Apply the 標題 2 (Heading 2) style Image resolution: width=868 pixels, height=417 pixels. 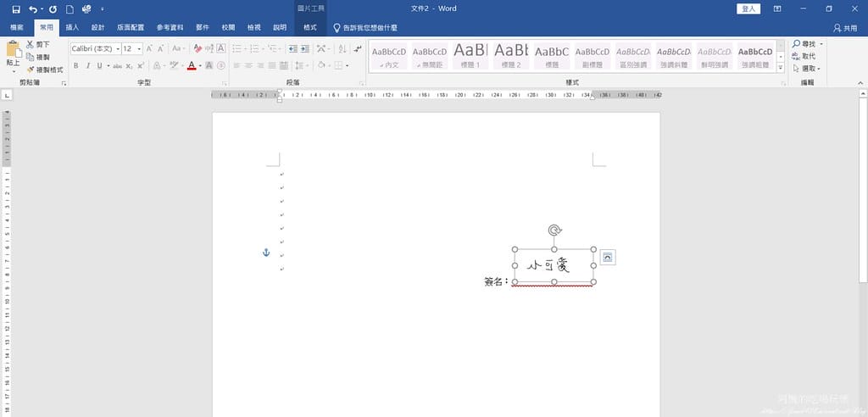(x=511, y=56)
